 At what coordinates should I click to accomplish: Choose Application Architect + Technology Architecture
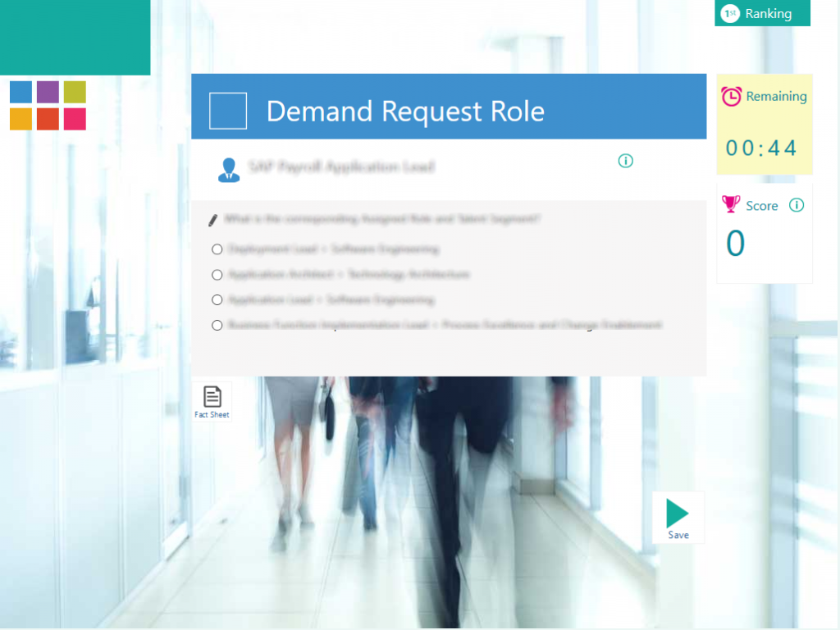[x=217, y=275]
